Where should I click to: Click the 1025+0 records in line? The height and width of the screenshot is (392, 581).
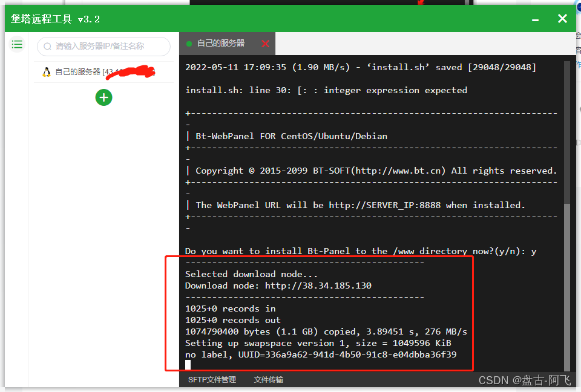(230, 309)
